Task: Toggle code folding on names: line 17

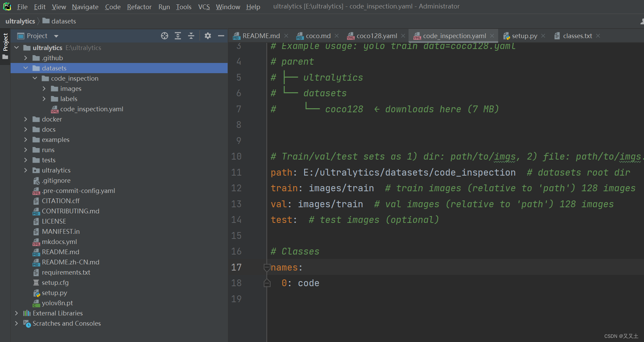Action: 267,268
